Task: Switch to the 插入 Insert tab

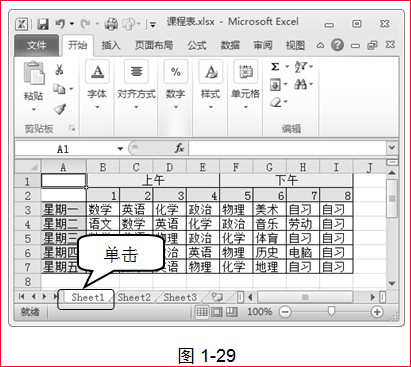Action: (111, 45)
